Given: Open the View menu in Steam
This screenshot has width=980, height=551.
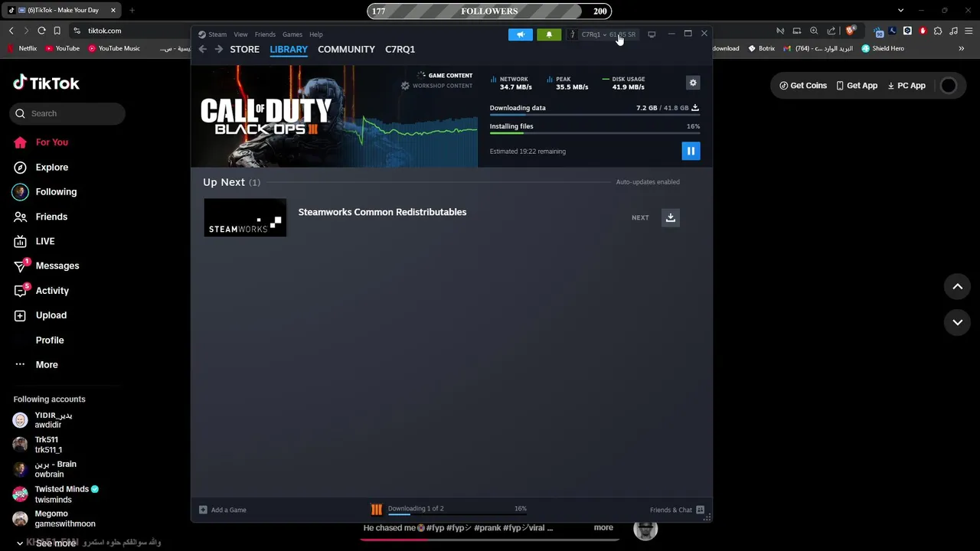Looking at the screenshot, I should (x=240, y=34).
